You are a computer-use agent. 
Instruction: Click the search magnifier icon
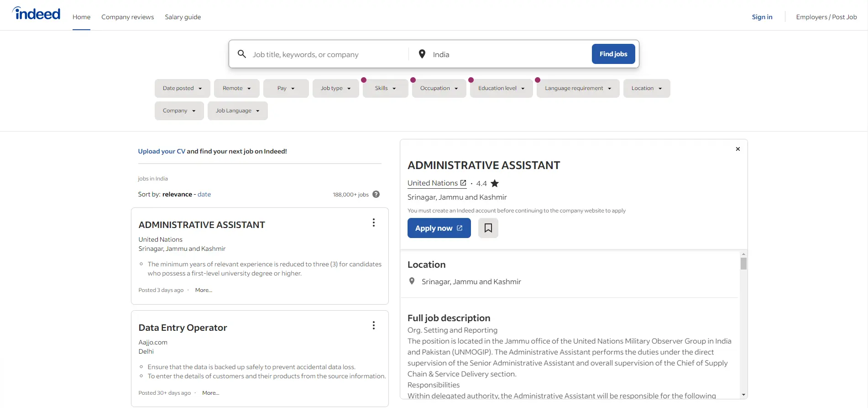pos(242,54)
